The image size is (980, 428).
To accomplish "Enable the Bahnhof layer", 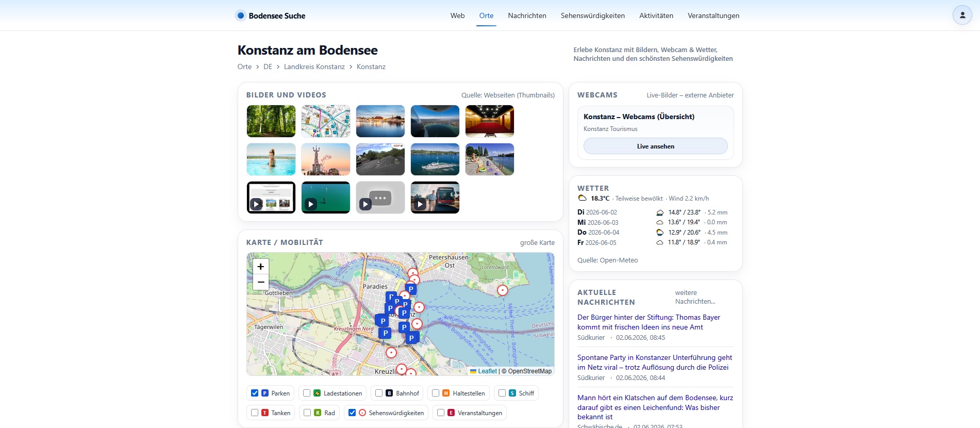I will 379,393.
